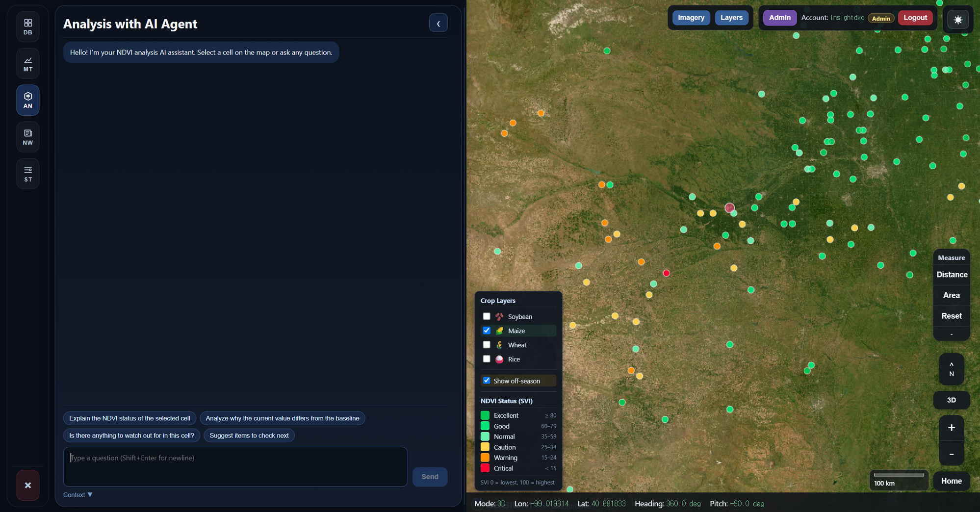The height and width of the screenshot is (512, 980).
Task: Click the Caution yellow legend swatch
Action: tap(485, 447)
